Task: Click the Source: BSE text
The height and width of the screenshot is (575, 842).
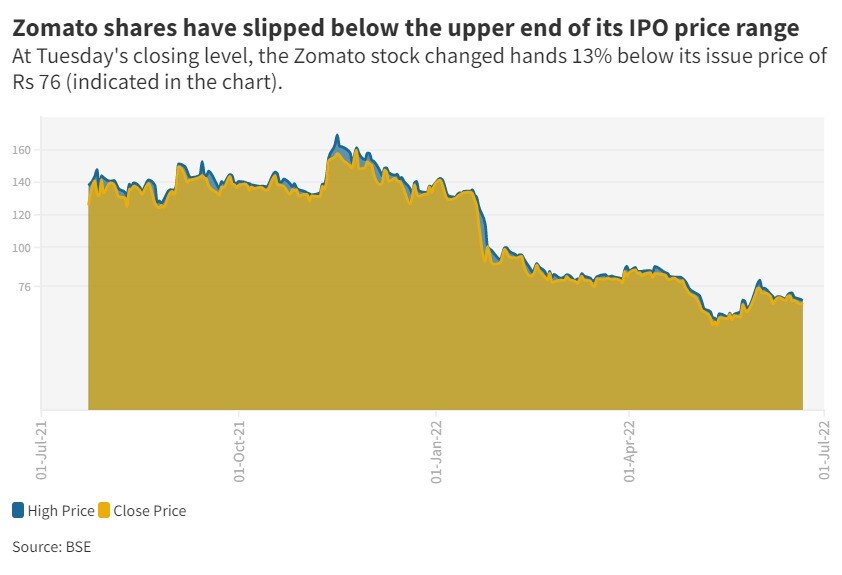Action: (x=52, y=547)
